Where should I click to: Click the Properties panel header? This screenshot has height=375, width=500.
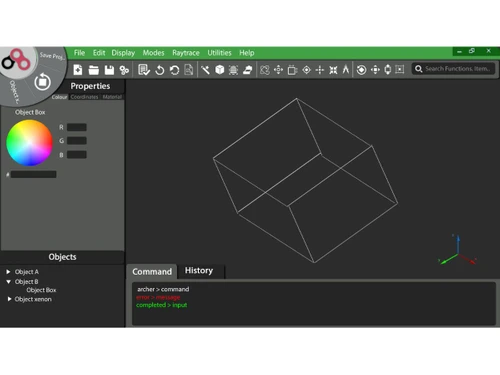pos(90,86)
